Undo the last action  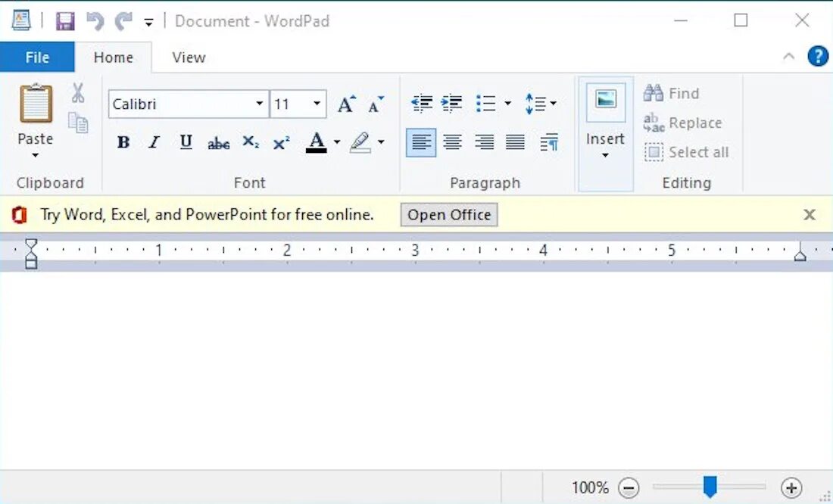coord(95,21)
